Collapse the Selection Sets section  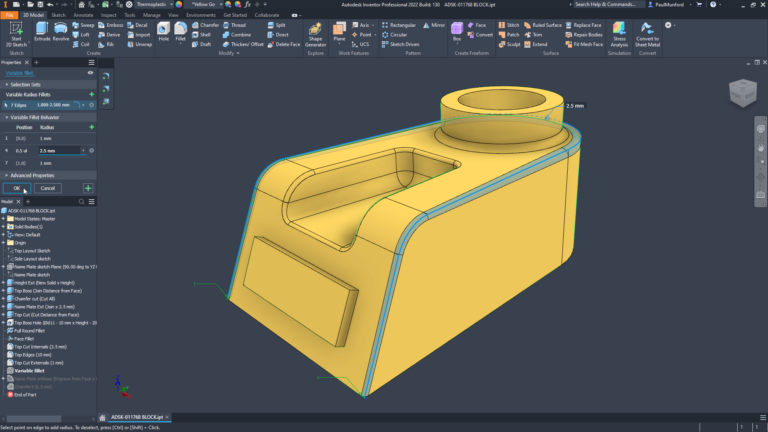tap(7, 85)
